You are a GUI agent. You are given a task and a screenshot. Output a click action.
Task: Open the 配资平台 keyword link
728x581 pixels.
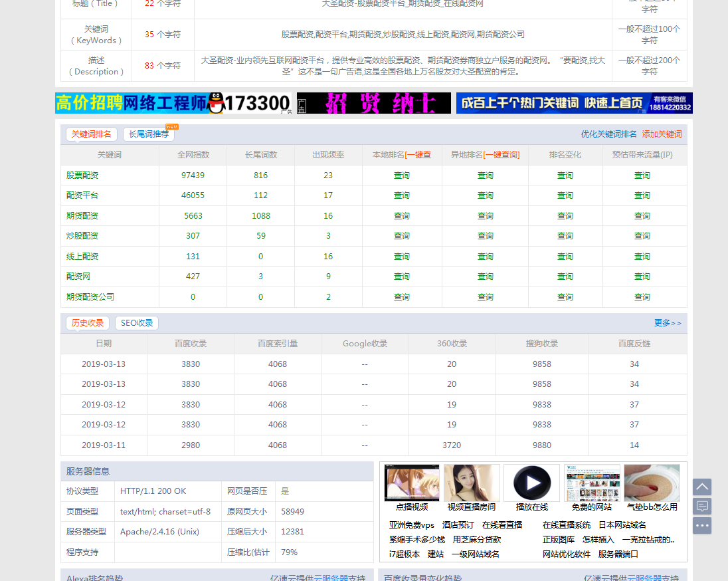coord(82,195)
